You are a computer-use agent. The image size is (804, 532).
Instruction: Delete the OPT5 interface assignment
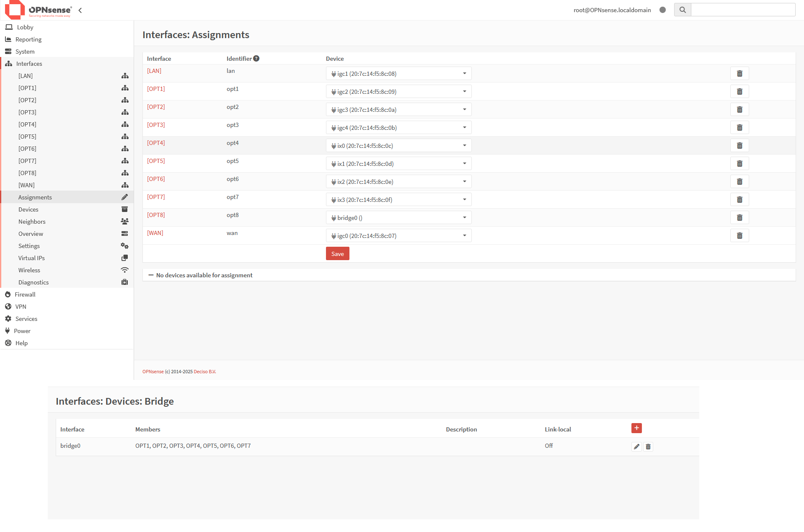coord(739,164)
